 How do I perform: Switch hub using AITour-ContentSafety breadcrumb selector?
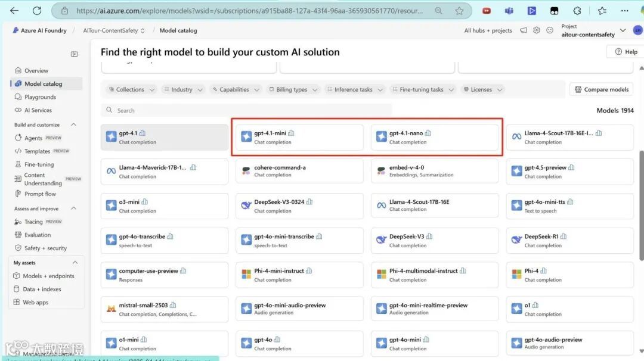point(114,30)
